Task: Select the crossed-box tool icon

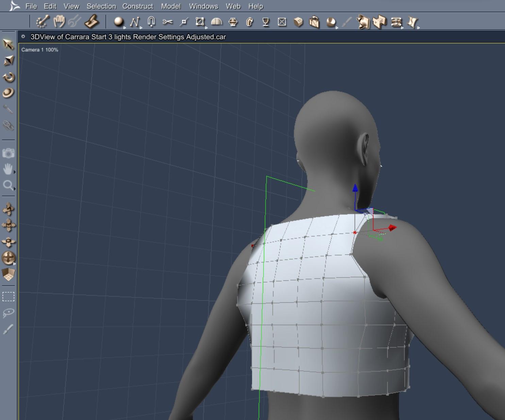Action: 282,22
